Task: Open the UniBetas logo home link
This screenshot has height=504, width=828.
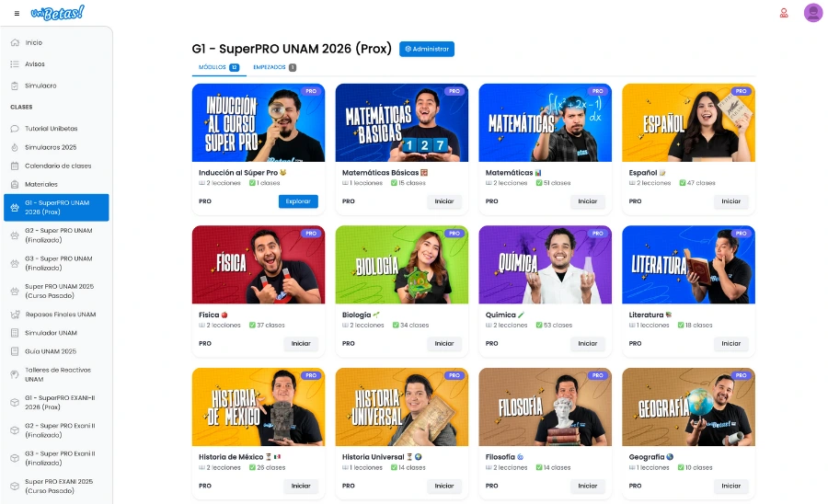Action: (x=57, y=12)
